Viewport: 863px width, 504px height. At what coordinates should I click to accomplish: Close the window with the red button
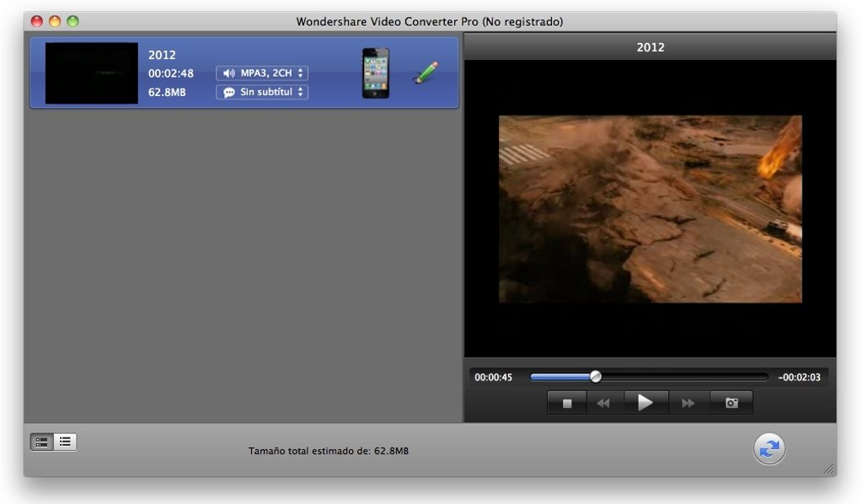tap(37, 21)
